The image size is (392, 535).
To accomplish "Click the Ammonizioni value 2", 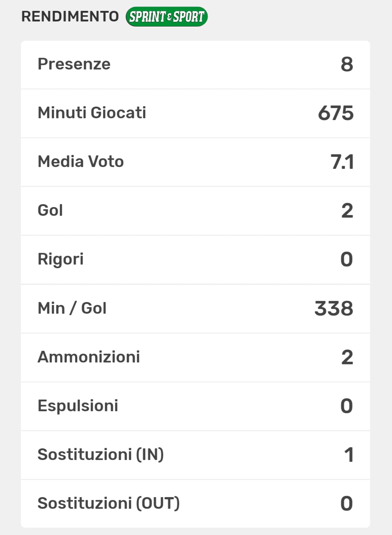I will [347, 357].
